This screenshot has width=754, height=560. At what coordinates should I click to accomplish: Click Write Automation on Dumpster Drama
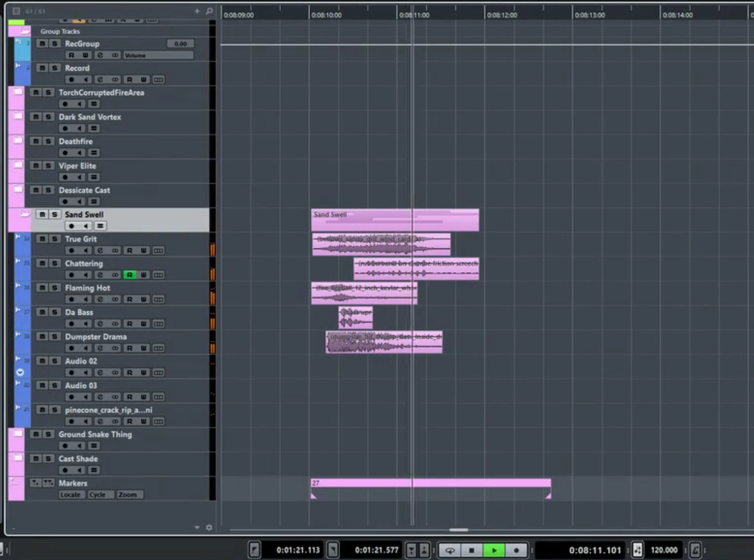coord(143,349)
